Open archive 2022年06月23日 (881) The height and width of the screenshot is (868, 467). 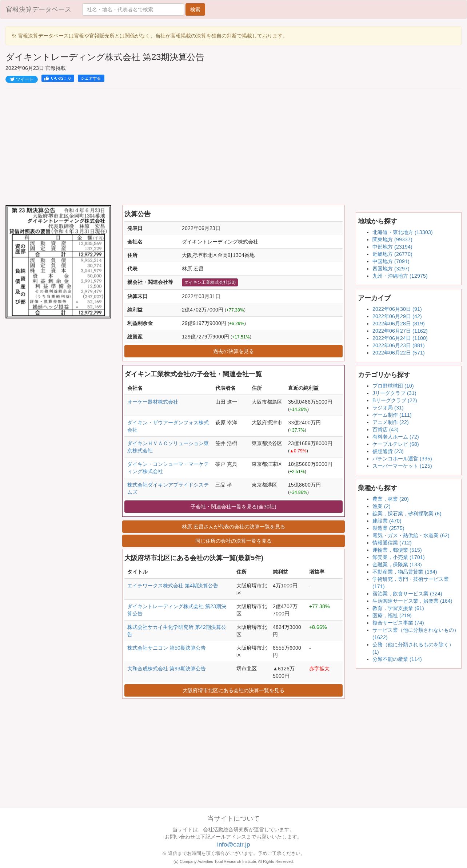click(x=398, y=345)
